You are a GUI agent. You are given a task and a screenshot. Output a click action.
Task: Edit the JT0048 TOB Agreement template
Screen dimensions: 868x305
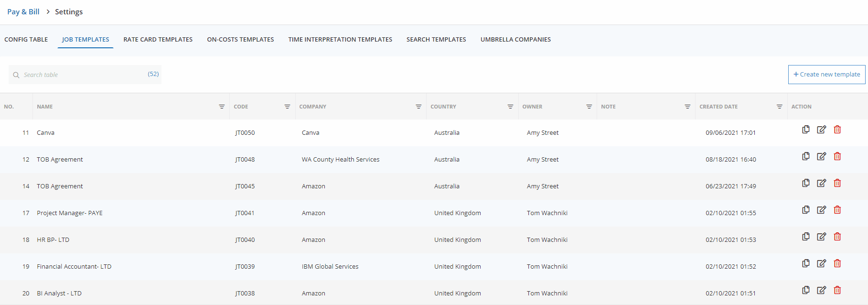coord(821,156)
